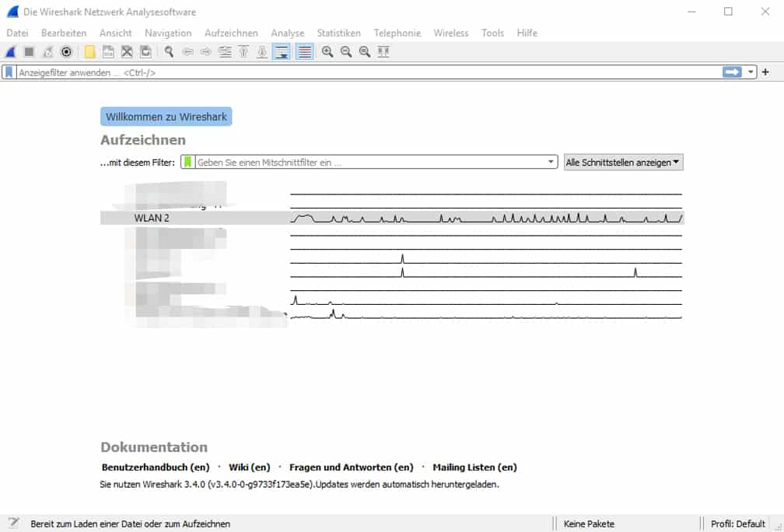
Task: Open the Statistiken menu
Action: [x=338, y=33]
